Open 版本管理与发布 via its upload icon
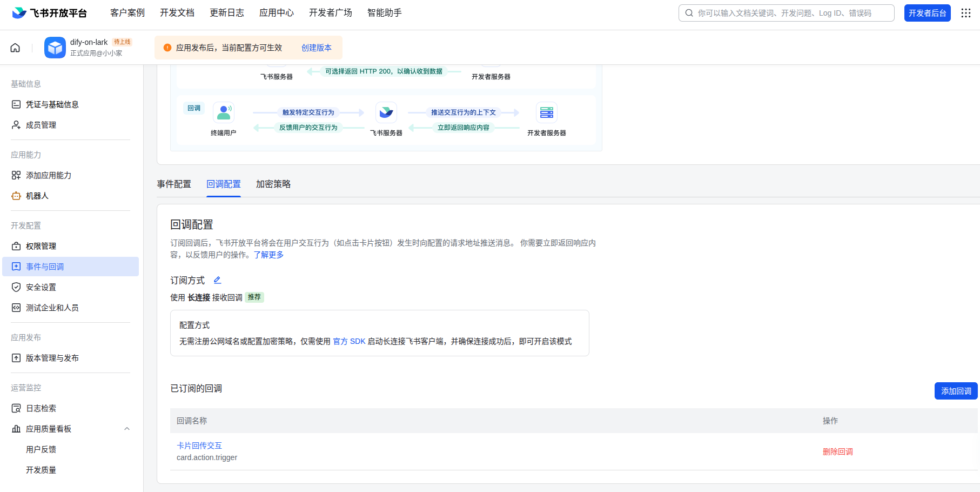This screenshot has width=980, height=492. (16, 358)
